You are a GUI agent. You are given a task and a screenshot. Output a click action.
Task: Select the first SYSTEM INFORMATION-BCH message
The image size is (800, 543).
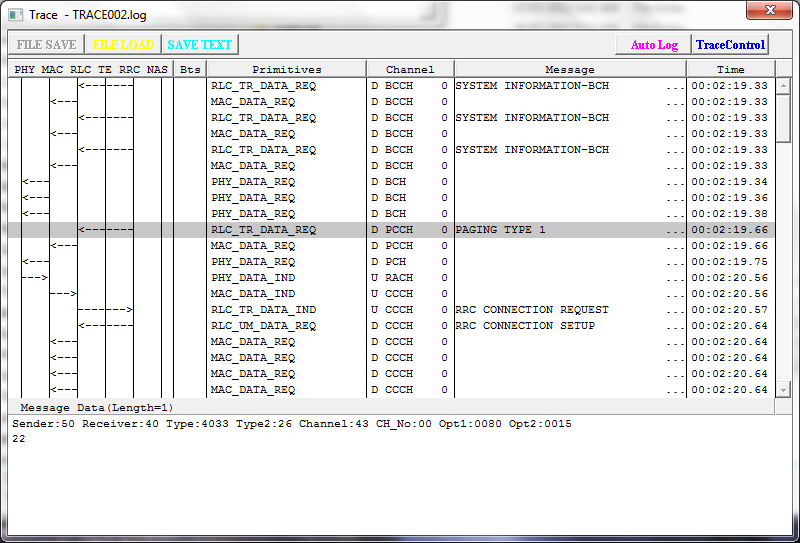[532, 86]
